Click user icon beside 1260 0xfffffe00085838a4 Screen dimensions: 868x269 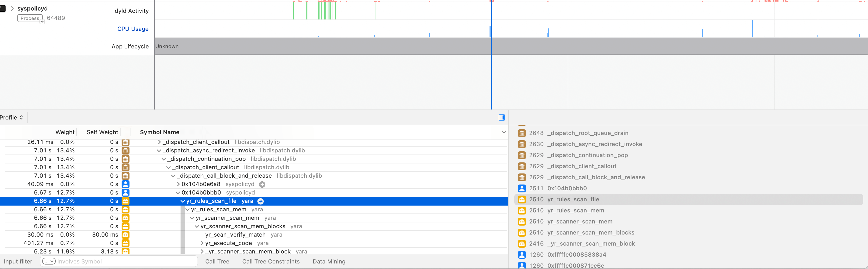click(x=522, y=255)
